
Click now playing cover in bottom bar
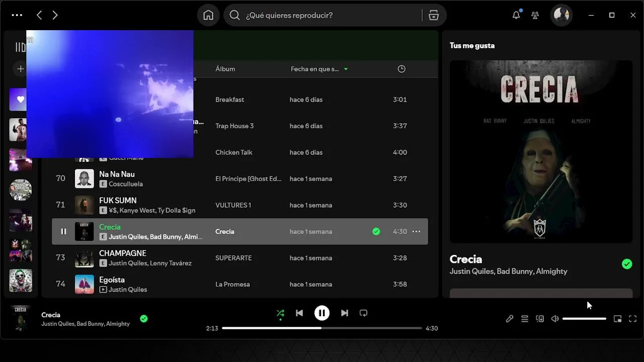[21, 318]
